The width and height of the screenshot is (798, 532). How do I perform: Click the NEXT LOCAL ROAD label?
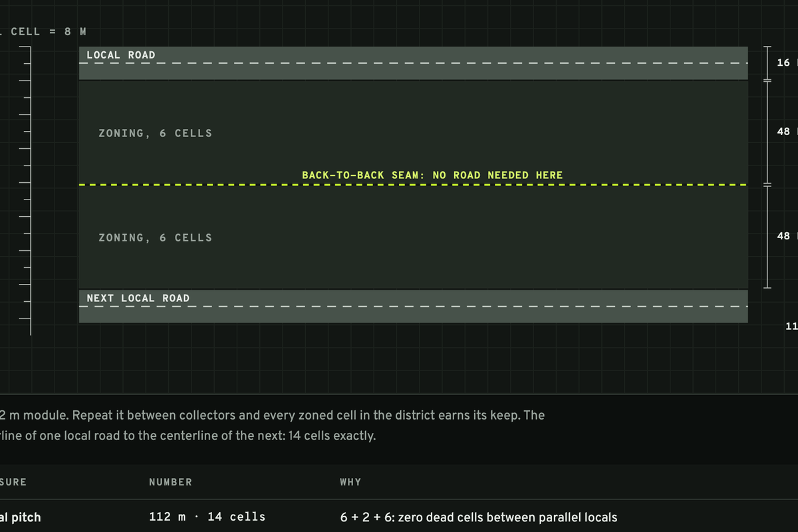click(x=138, y=299)
